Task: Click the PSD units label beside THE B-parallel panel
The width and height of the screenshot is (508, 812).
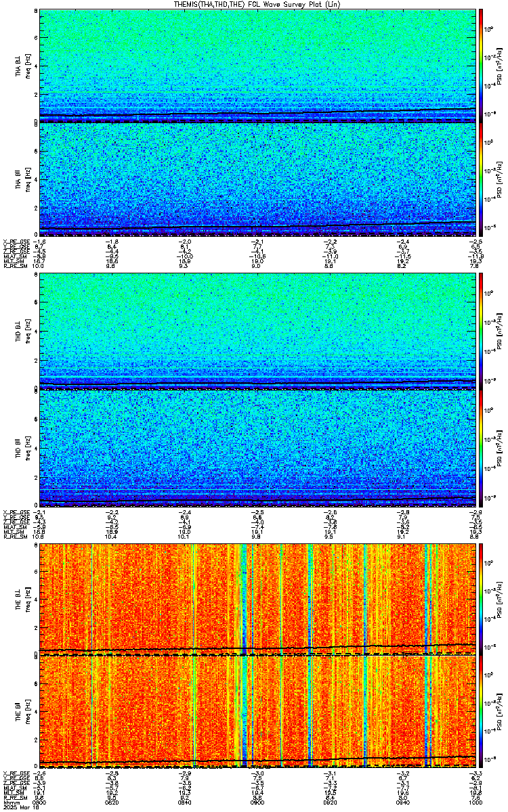Action: coord(500,711)
